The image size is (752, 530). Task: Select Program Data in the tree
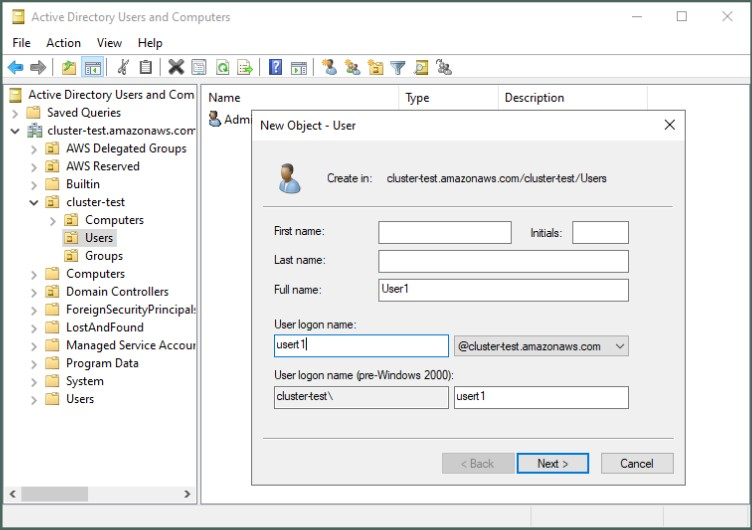[102, 363]
